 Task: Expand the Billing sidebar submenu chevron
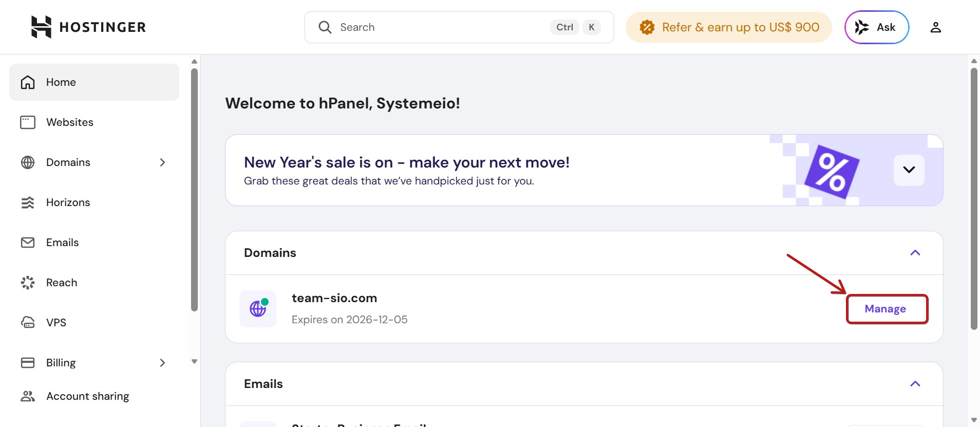pyautogui.click(x=162, y=363)
